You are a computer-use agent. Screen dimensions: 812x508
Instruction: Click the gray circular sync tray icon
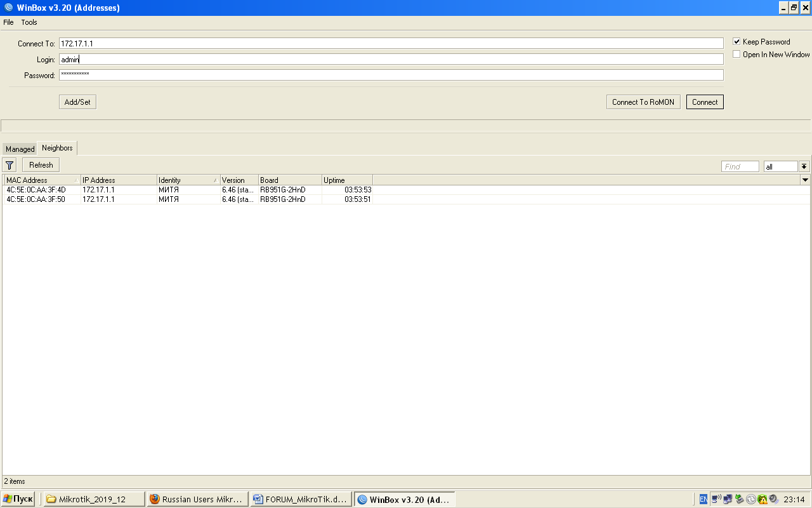[x=751, y=499]
